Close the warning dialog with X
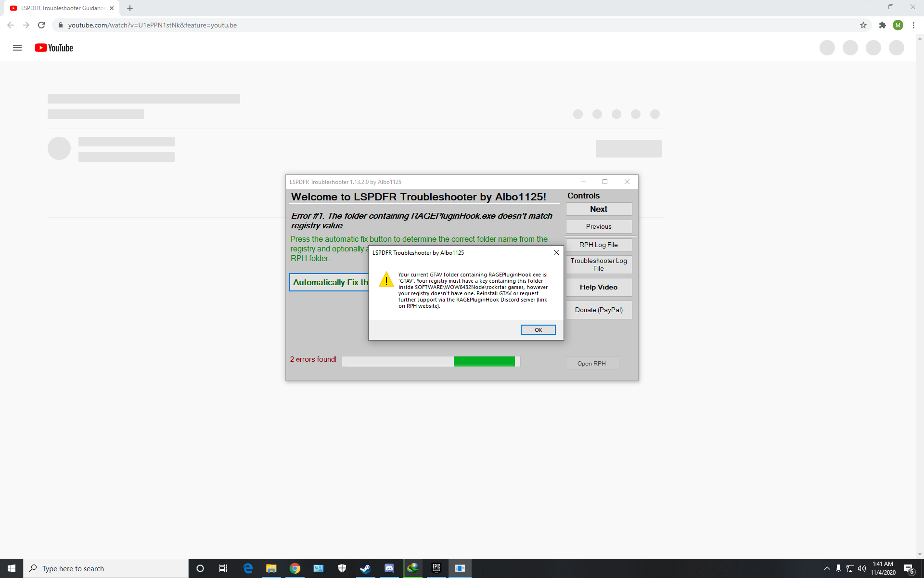This screenshot has width=924, height=578. [x=556, y=252]
